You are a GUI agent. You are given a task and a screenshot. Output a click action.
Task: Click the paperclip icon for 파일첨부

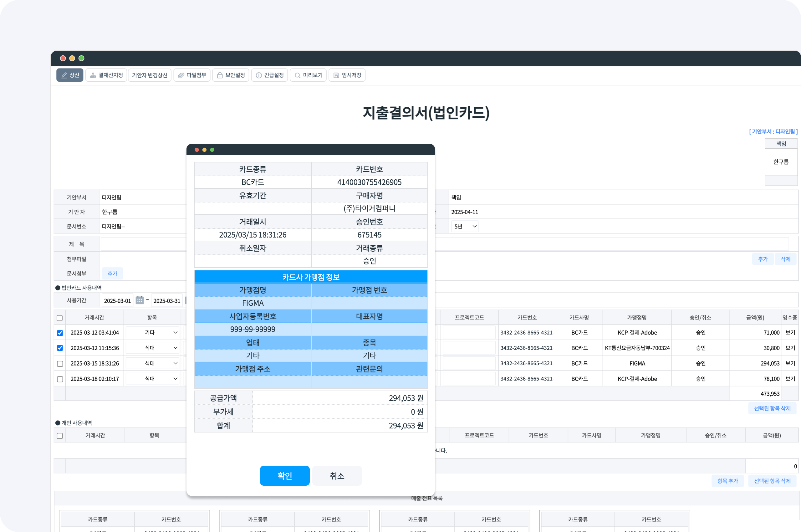pyautogui.click(x=181, y=75)
